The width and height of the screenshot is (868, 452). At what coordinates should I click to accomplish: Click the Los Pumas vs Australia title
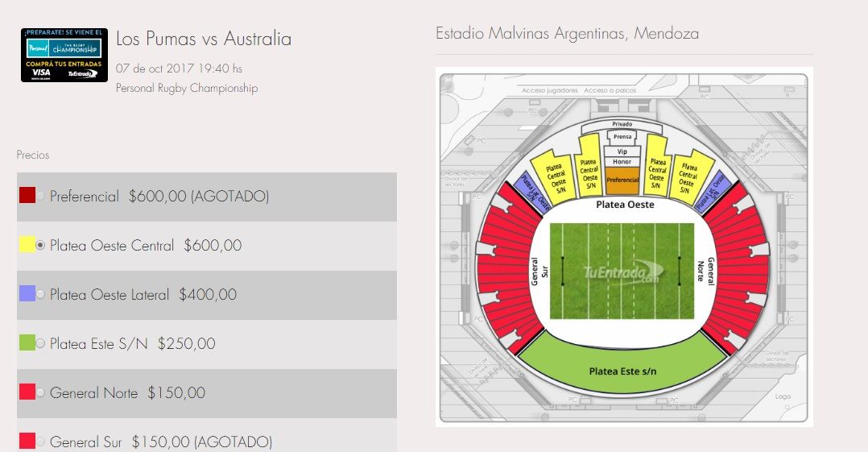point(204,39)
